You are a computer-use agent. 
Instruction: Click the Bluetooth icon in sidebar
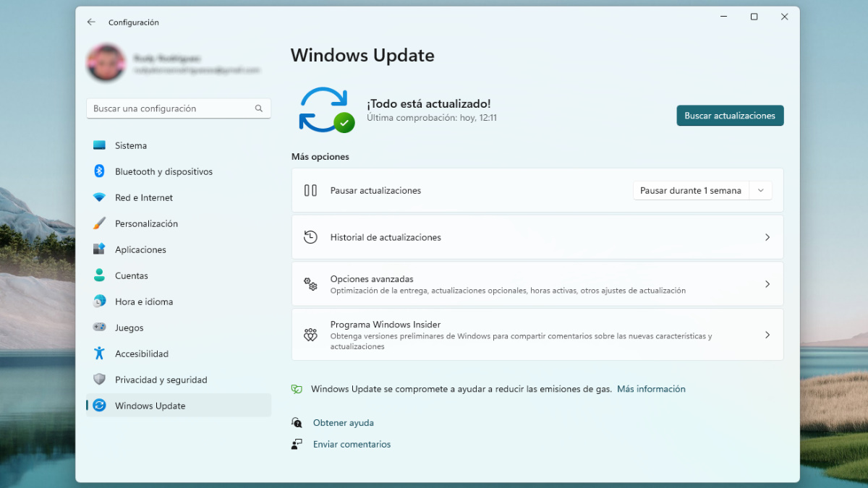[x=99, y=171]
